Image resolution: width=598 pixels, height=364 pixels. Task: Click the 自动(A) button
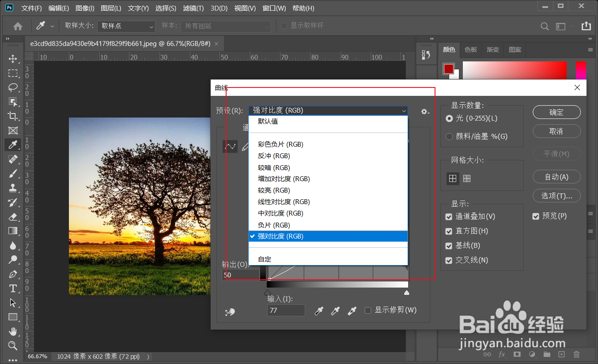pos(556,177)
